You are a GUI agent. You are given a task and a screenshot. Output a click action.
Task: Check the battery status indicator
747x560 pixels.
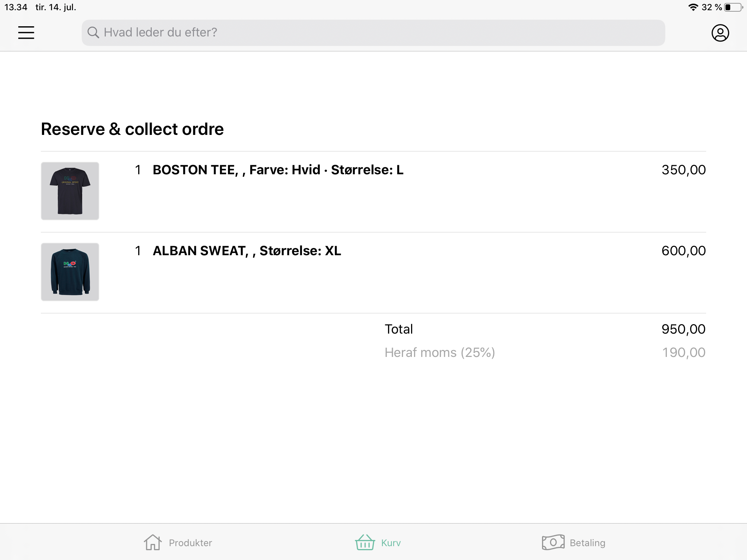click(733, 7)
